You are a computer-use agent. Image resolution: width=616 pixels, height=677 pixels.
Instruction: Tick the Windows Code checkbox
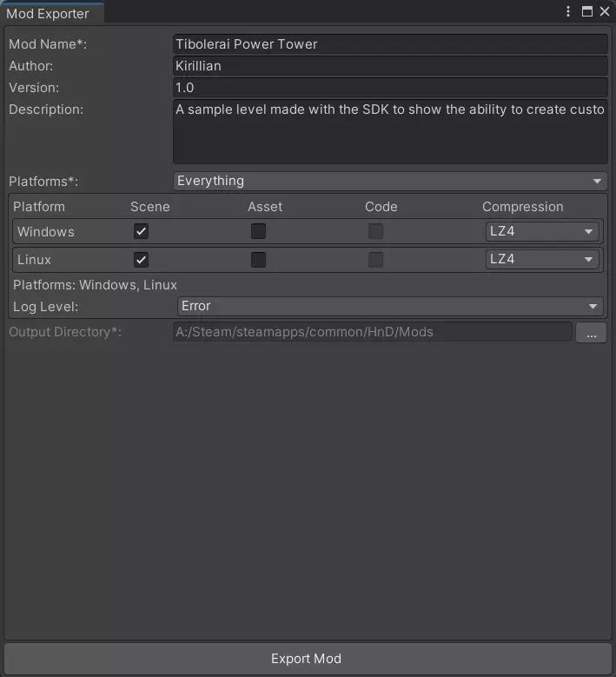pyautogui.click(x=375, y=231)
